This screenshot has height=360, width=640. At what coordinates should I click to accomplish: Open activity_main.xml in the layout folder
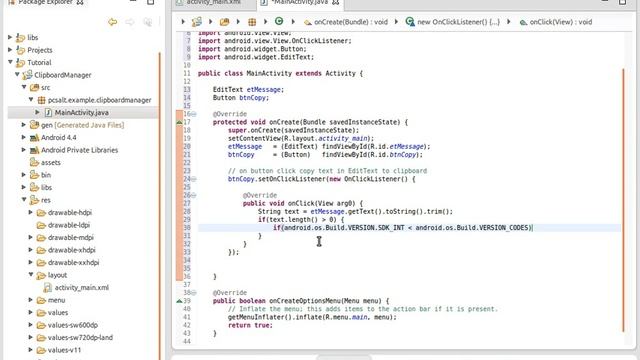tap(81, 287)
